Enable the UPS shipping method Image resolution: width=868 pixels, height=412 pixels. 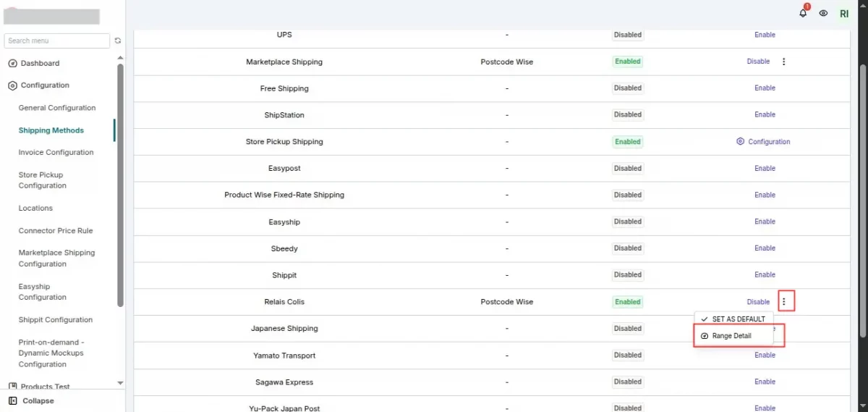click(765, 35)
